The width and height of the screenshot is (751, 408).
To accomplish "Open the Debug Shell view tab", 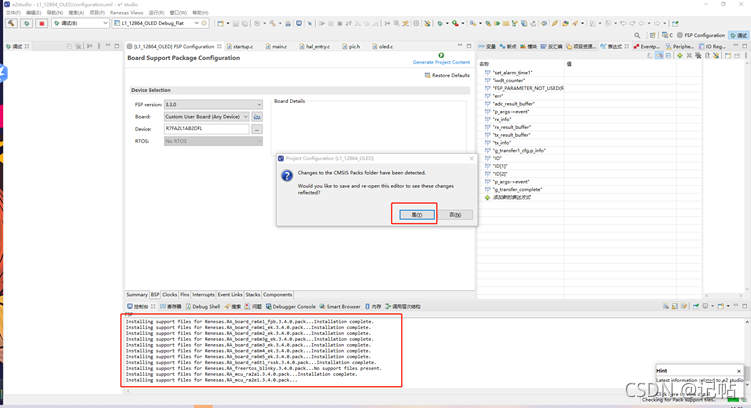I will [203, 306].
